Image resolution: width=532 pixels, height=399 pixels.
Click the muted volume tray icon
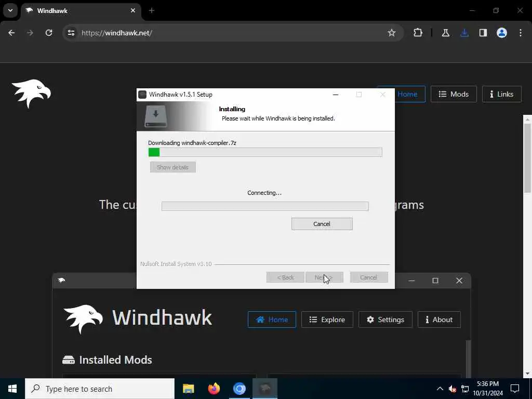[x=453, y=389]
